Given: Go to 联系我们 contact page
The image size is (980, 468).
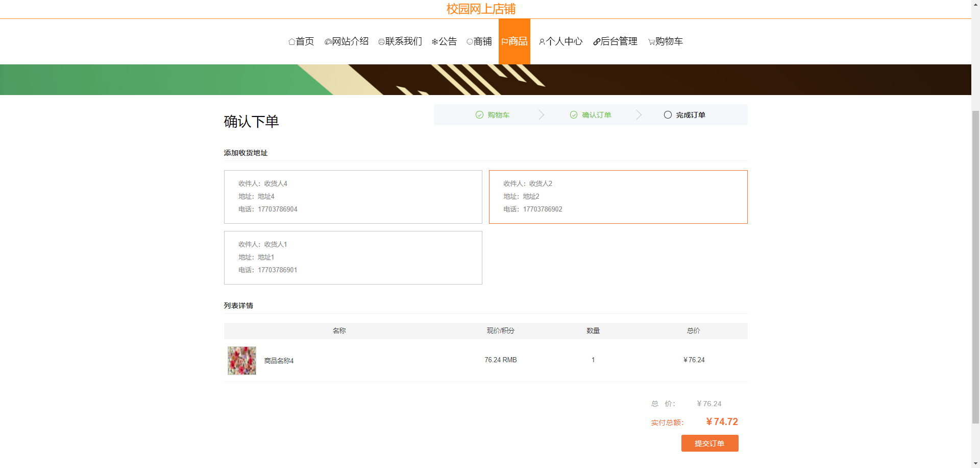Looking at the screenshot, I should pyautogui.click(x=400, y=41).
